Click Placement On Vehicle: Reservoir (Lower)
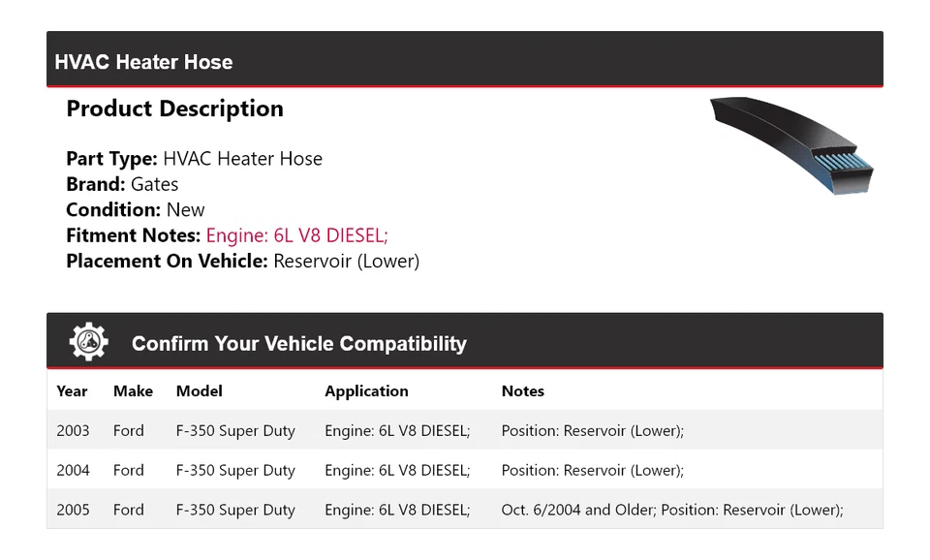This screenshot has width=930, height=560. [x=242, y=262]
